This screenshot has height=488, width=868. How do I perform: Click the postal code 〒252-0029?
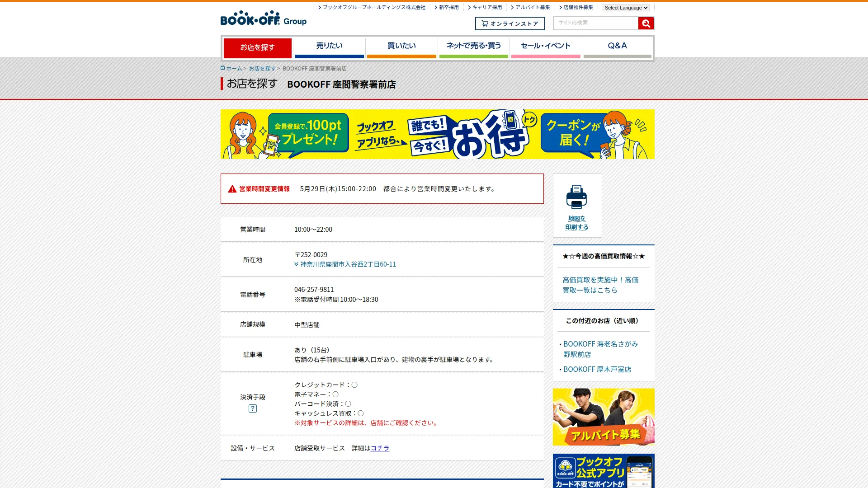point(311,255)
